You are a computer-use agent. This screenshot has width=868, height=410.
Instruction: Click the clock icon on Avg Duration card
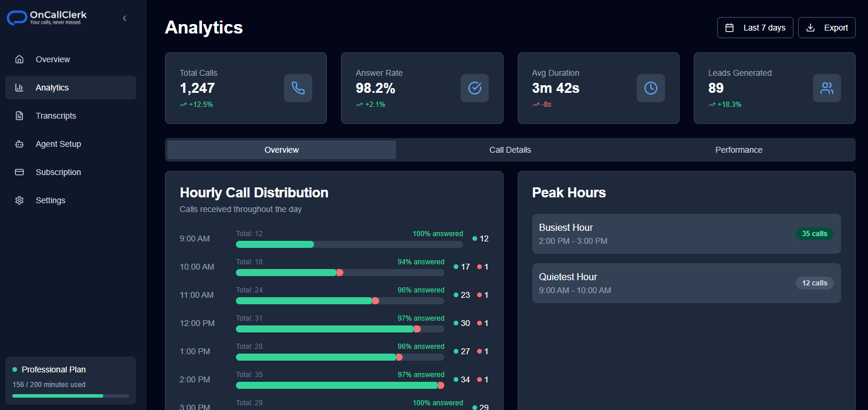(x=650, y=88)
